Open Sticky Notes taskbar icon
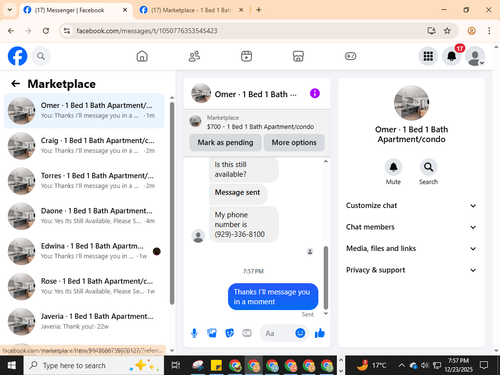The width and height of the screenshot is (500, 375). (x=216, y=365)
